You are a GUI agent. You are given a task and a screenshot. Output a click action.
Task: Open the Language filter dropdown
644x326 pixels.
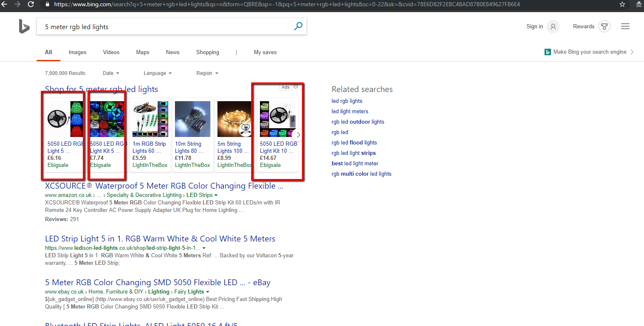click(x=157, y=73)
